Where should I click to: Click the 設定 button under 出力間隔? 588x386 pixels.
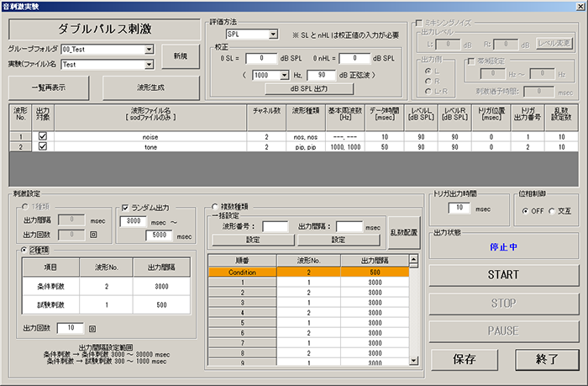pos(339,240)
